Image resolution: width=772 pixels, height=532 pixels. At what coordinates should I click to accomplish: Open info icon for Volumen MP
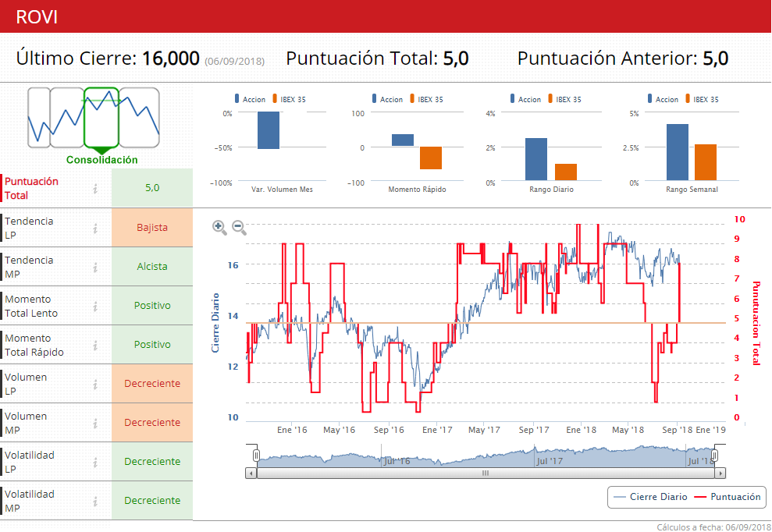[x=95, y=424]
